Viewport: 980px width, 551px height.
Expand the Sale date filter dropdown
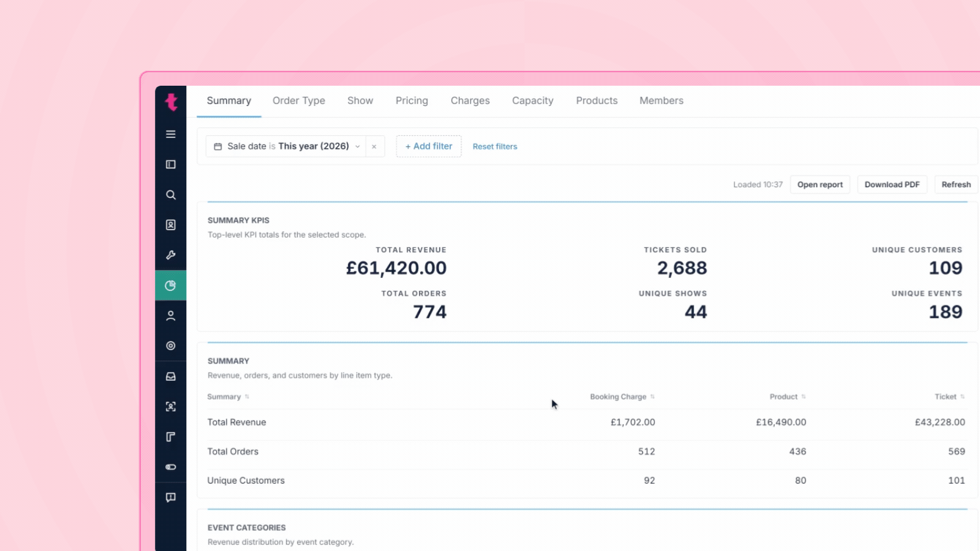(286, 146)
